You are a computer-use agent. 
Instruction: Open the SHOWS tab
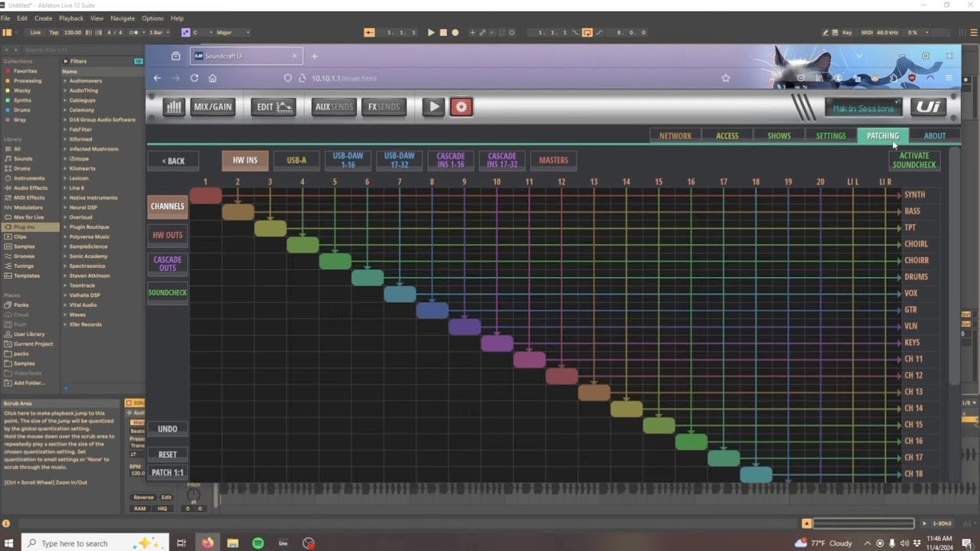coord(779,135)
